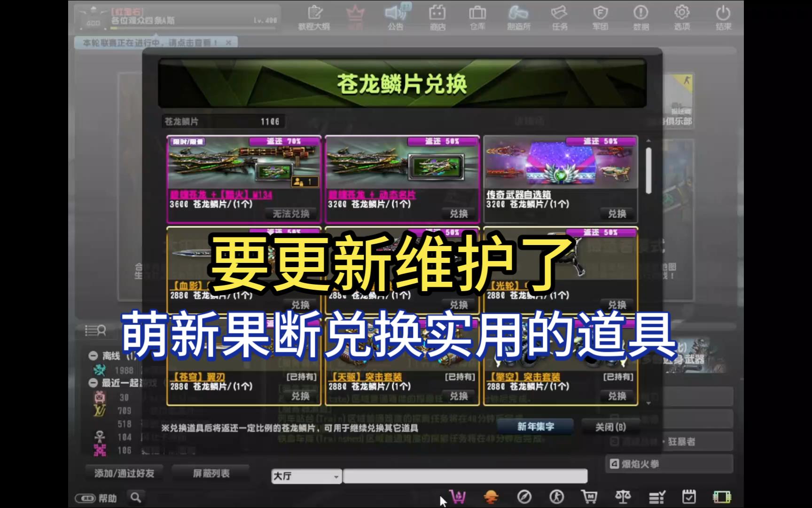
Task: Click the 帮助 help button
Action: [97, 498]
